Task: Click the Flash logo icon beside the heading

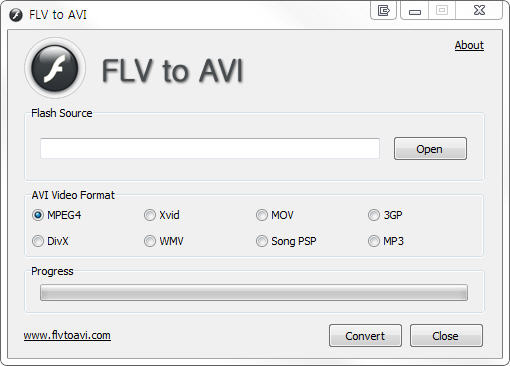Action: tap(55, 68)
